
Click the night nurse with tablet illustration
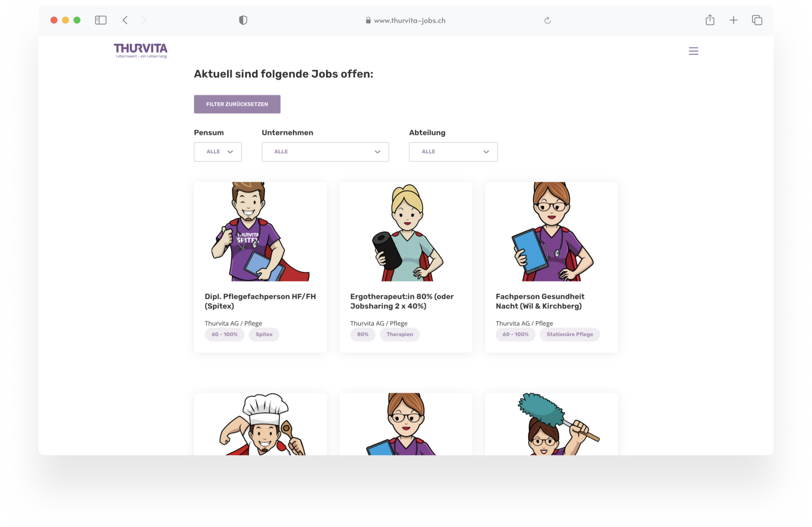[x=552, y=232]
